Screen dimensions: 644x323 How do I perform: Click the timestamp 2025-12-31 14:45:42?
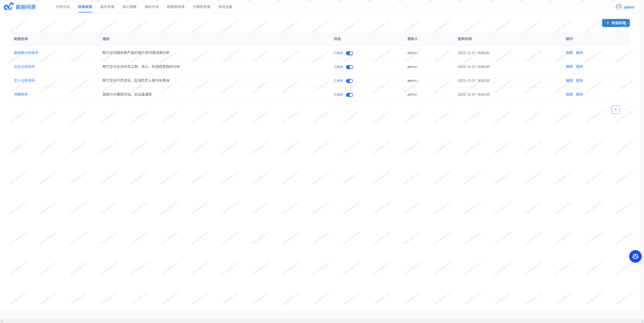[x=473, y=53]
